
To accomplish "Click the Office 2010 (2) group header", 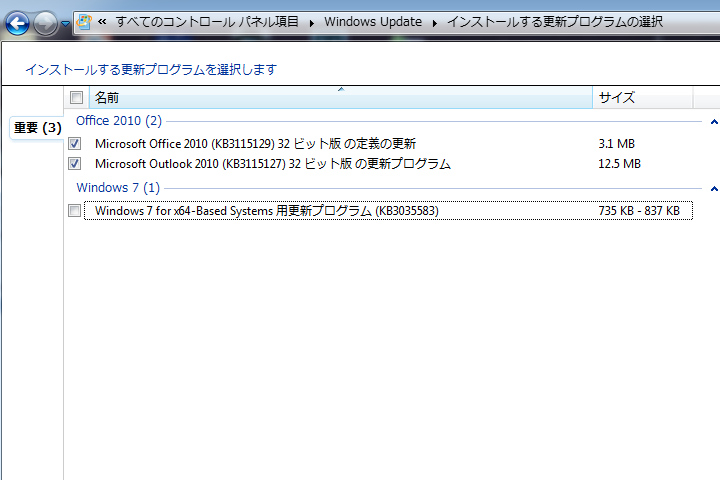I will (119, 121).
